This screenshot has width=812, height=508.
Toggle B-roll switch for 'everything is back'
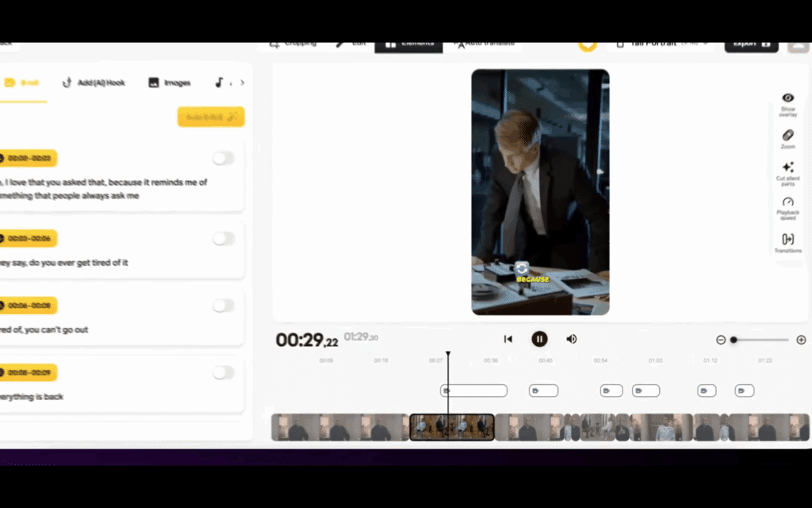point(224,372)
